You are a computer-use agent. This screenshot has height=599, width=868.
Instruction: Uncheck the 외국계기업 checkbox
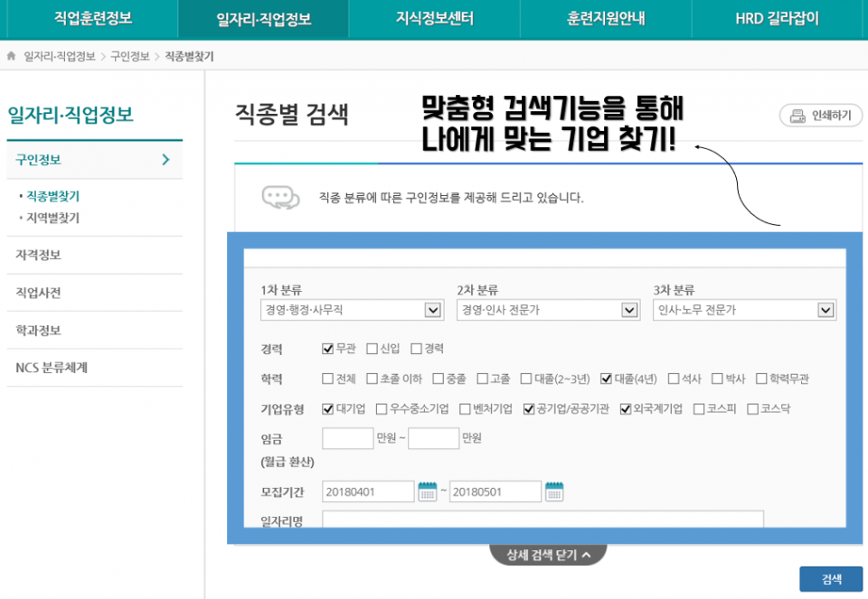pos(626,408)
